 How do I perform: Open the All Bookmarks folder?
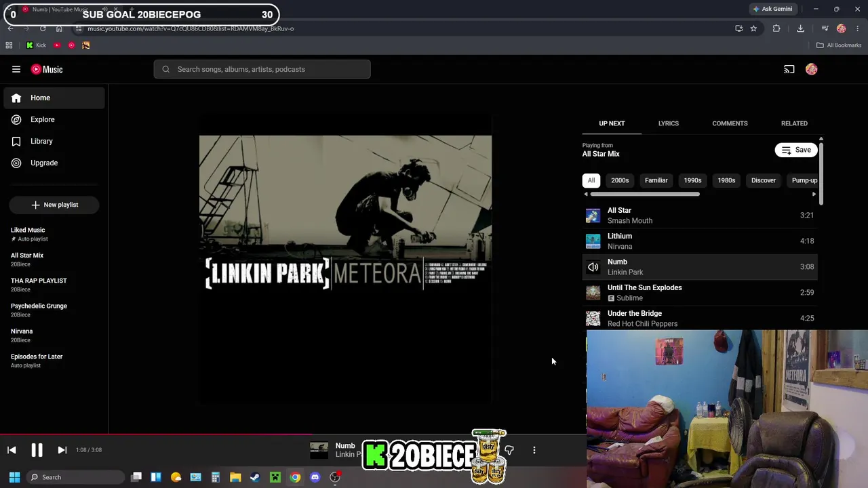[x=839, y=45]
